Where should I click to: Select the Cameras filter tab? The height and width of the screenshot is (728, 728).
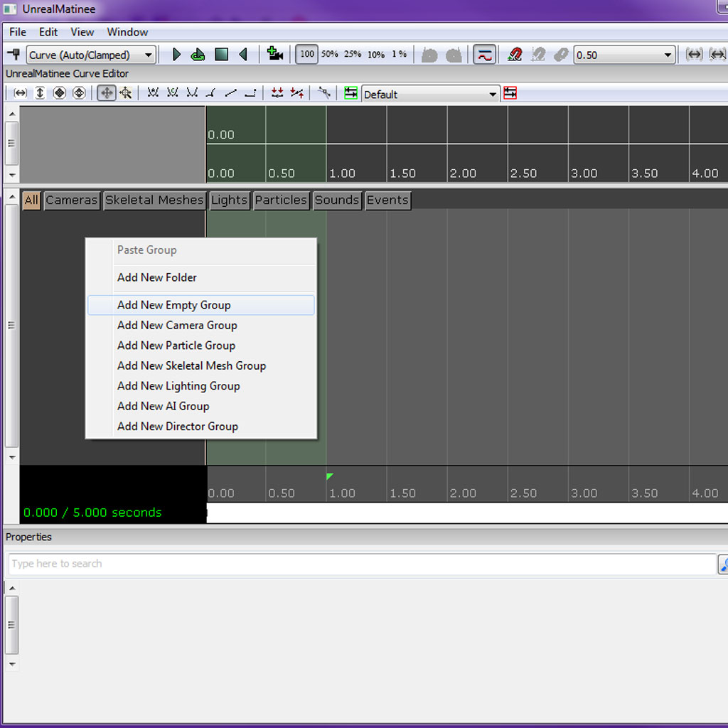click(x=72, y=200)
